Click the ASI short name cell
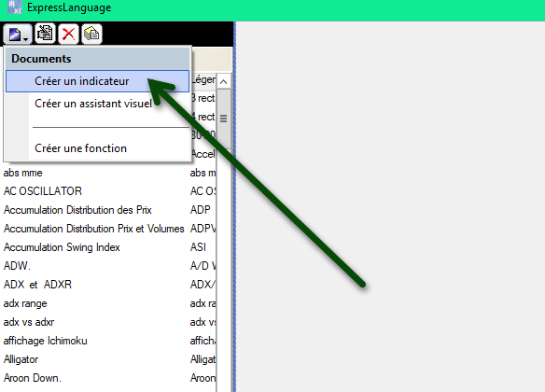The height and width of the screenshot is (392, 545). (198, 247)
